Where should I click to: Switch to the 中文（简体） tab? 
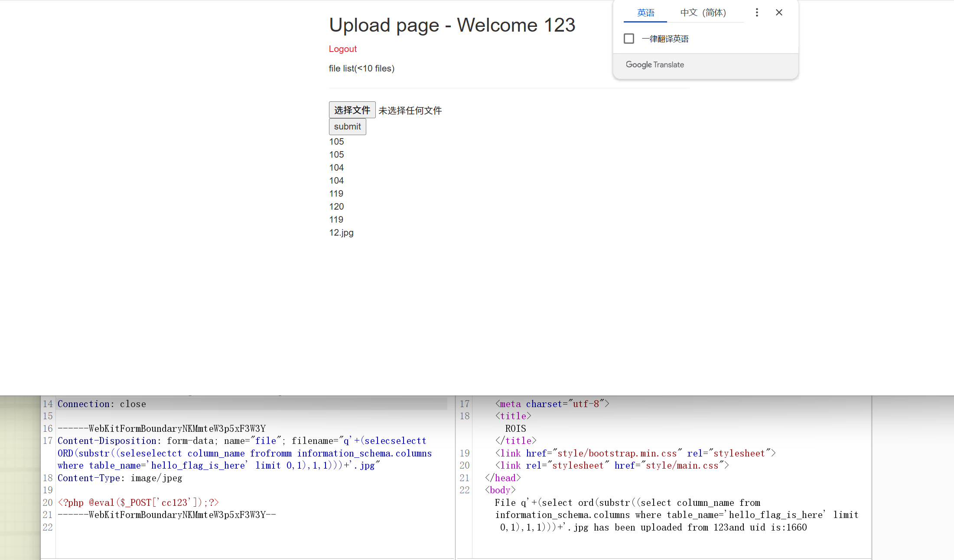703,13
